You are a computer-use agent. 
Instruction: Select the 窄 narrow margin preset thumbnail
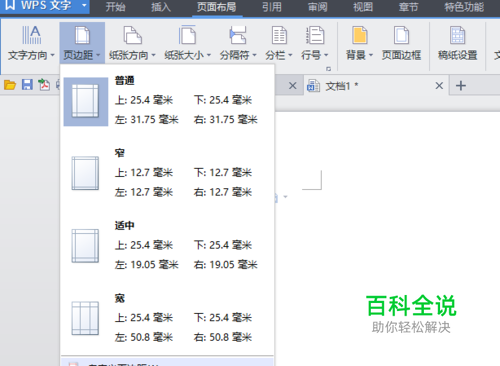[85, 173]
